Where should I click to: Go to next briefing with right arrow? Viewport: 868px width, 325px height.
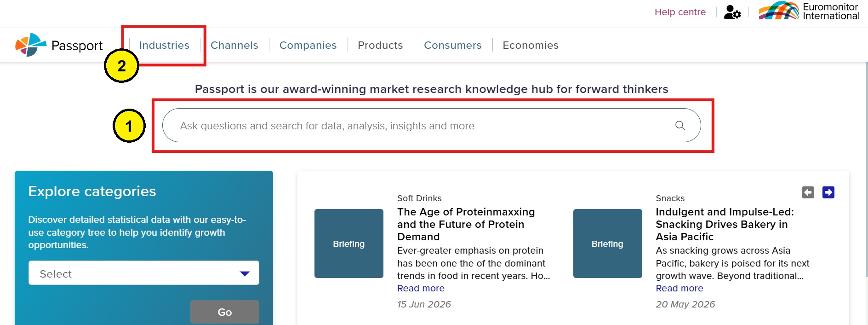(x=828, y=192)
